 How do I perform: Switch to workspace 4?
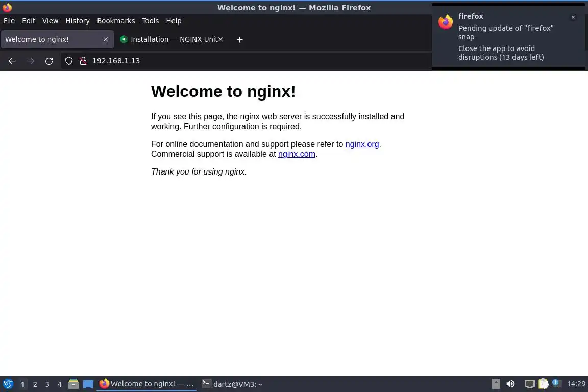60,384
